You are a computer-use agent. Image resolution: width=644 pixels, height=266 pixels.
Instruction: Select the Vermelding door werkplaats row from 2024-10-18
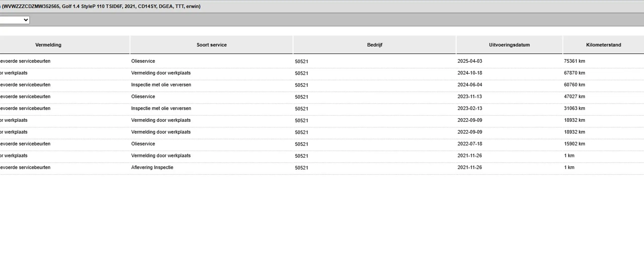pyautogui.click(x=322, y=73)
